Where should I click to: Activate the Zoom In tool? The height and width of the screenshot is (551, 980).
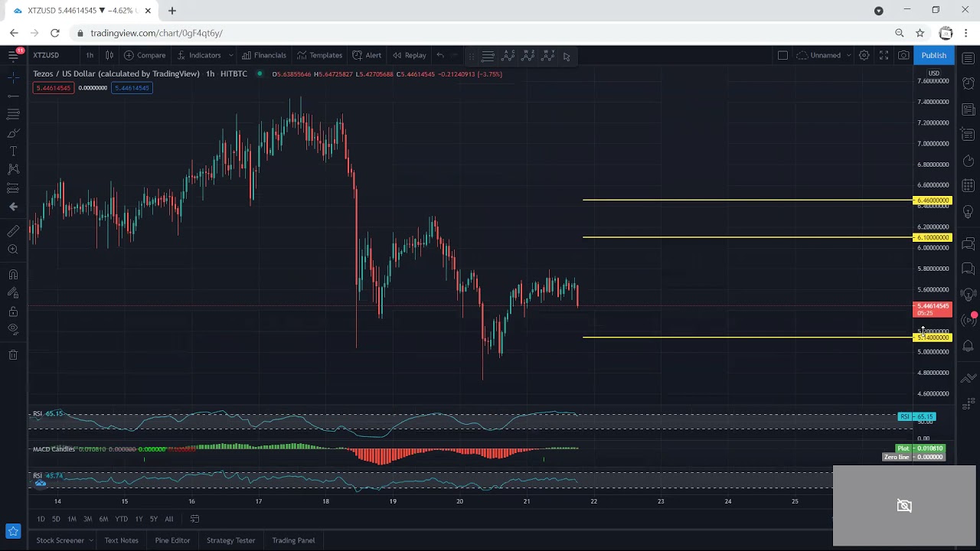(x=13, y=249)
